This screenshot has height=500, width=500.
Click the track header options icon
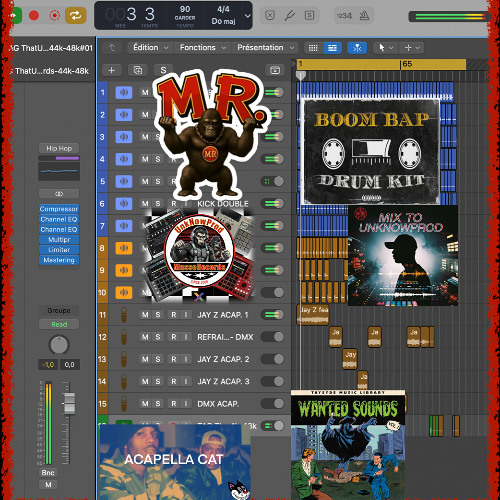[x=275, y=70]
